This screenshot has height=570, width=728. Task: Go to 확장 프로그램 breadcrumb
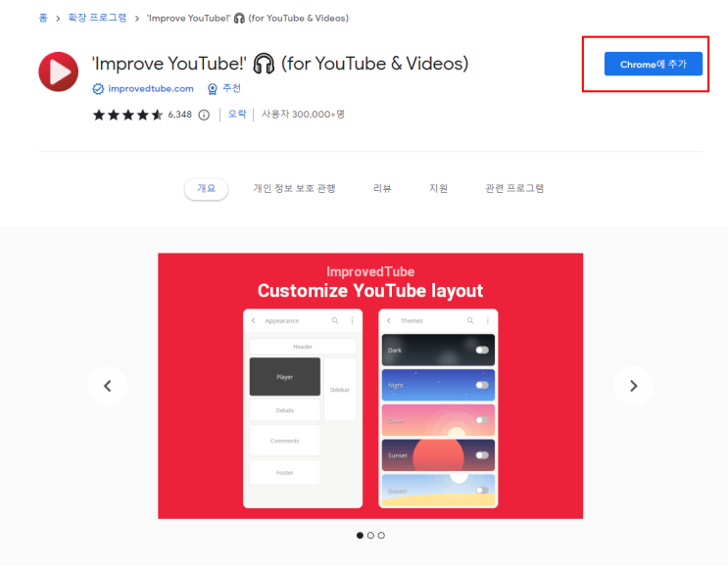[x=97, y=18]
